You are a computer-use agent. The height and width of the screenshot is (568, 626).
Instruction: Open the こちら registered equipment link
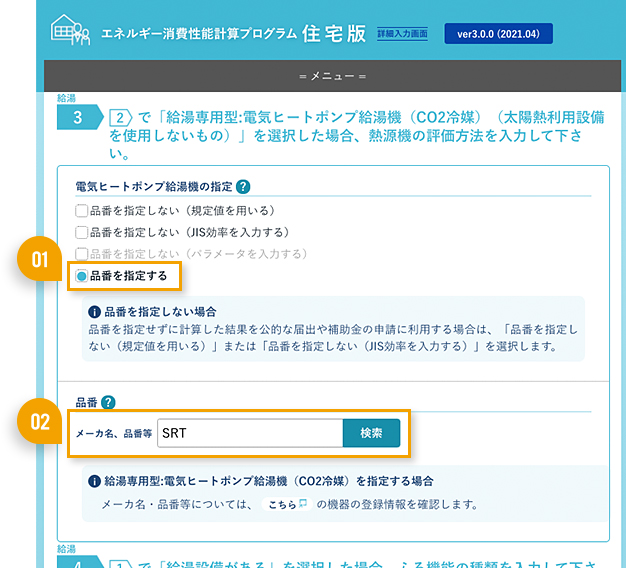(x=285, y=504)
